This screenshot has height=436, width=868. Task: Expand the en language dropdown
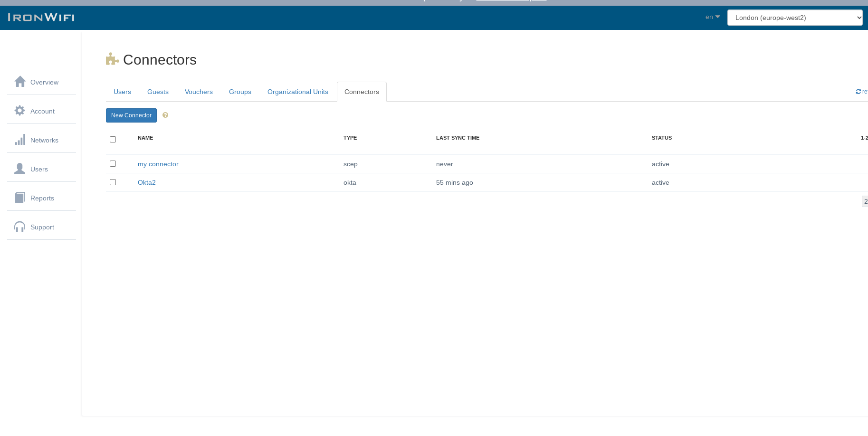coord(711,17)
